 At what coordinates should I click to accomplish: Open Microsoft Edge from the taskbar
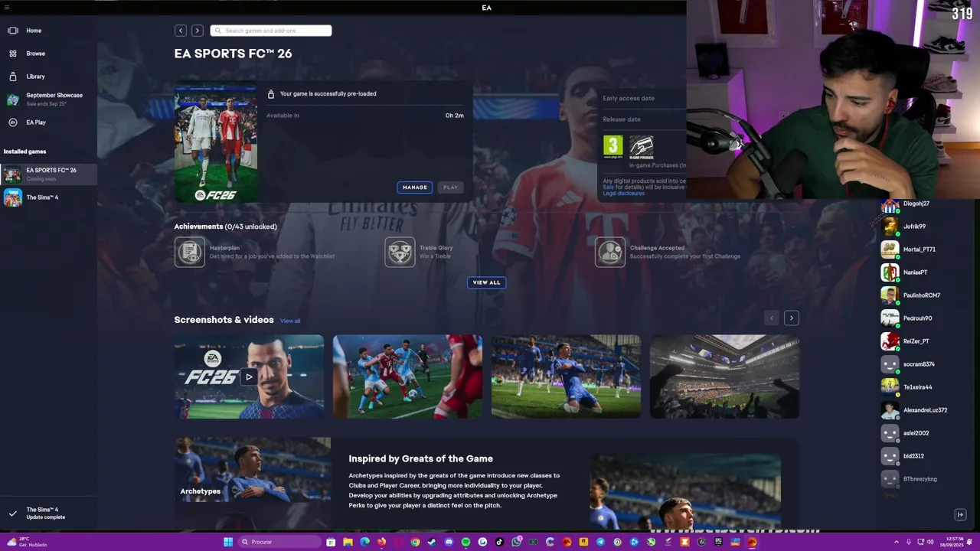[364, 542]
